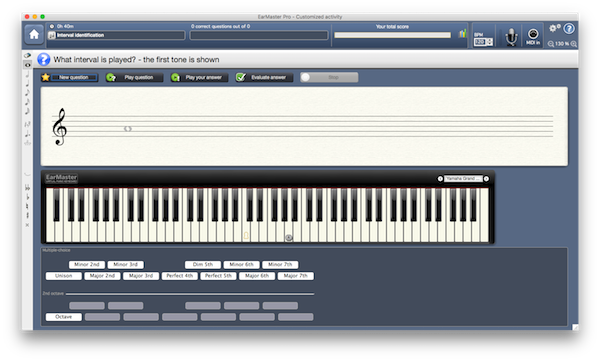The width and height of the screenshot is (600, 361).
Task: Select the tie tool in sidebar
Action: point(28,174)
